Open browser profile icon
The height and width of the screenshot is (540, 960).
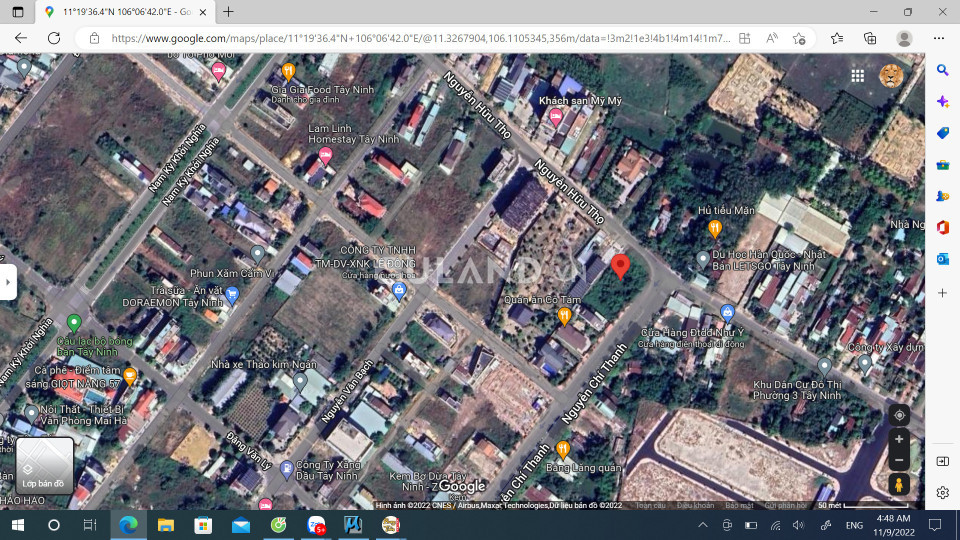[904, 38]
